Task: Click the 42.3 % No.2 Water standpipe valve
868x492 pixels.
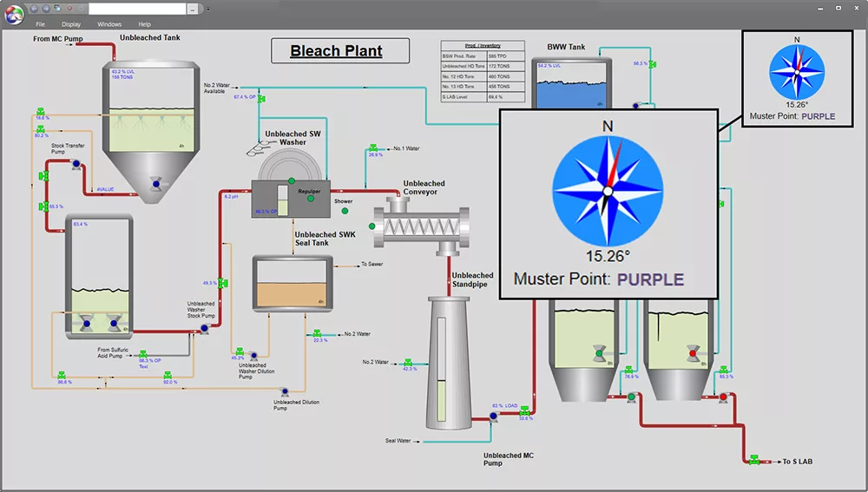Action: (408, 363)
